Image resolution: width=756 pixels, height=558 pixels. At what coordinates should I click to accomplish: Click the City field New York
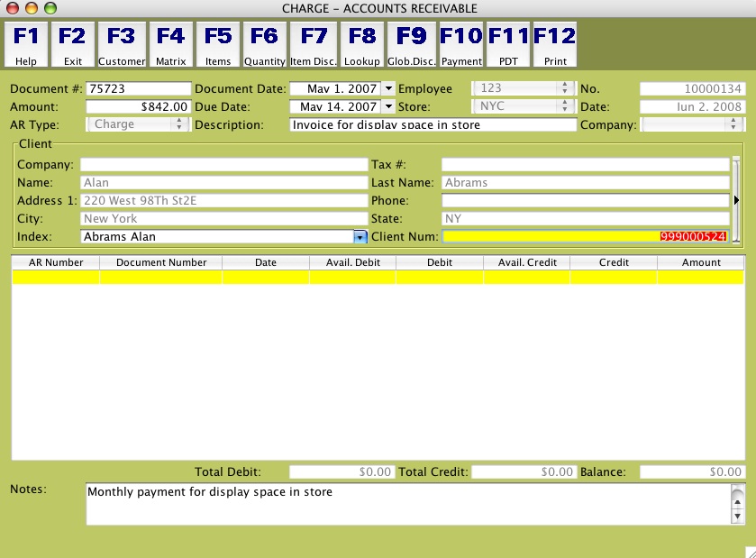pos(224,218)
